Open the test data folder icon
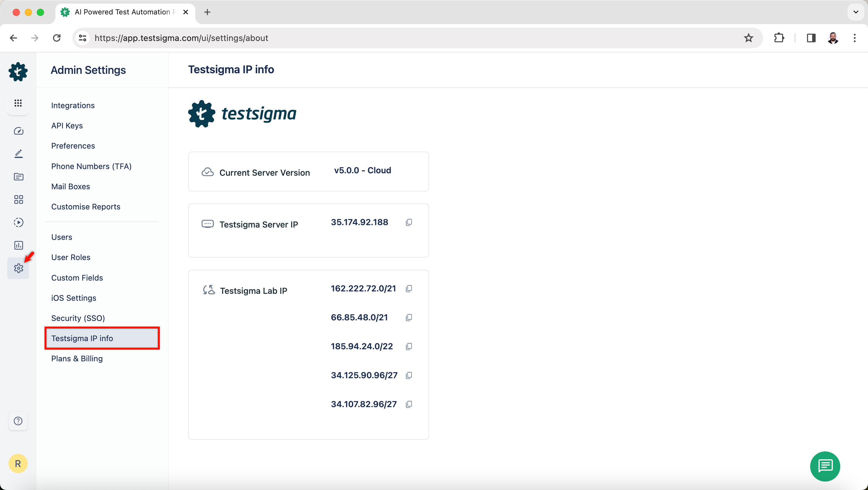The width and height of the screenshot is (868, 490). [18, 177]
